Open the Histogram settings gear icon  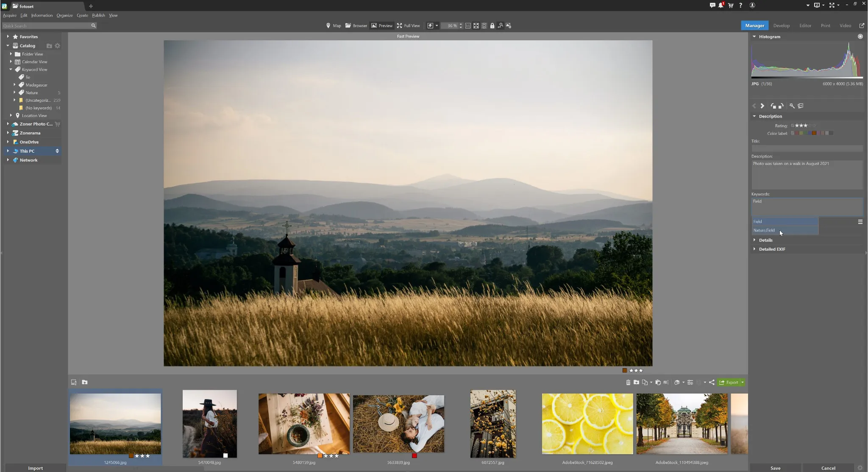860,36
